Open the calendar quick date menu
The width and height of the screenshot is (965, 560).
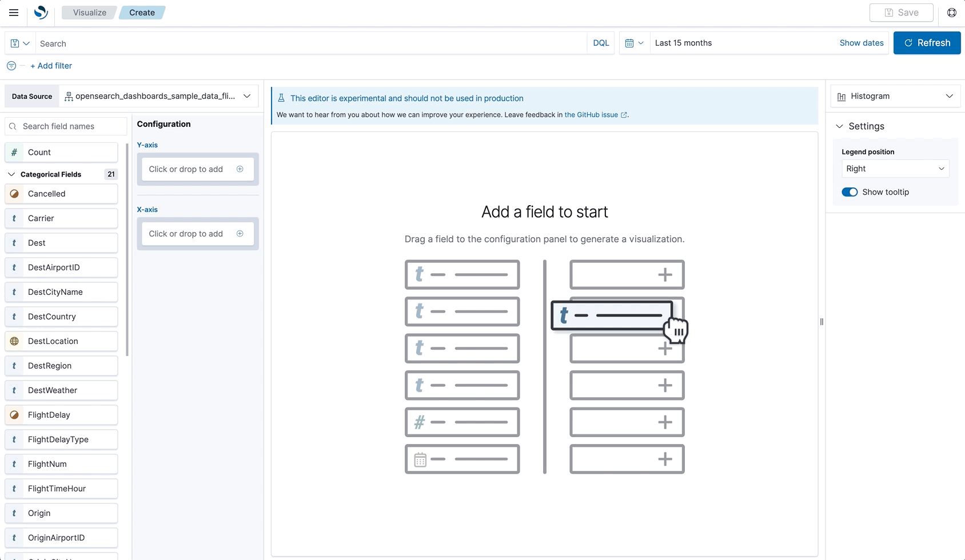[x=635, y=43]
